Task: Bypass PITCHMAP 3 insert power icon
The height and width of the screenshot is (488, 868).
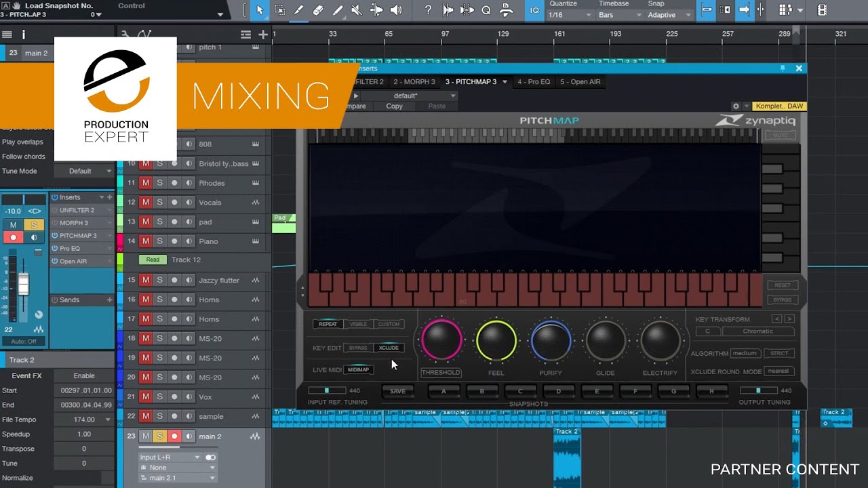Action: [x=54, y=235]
